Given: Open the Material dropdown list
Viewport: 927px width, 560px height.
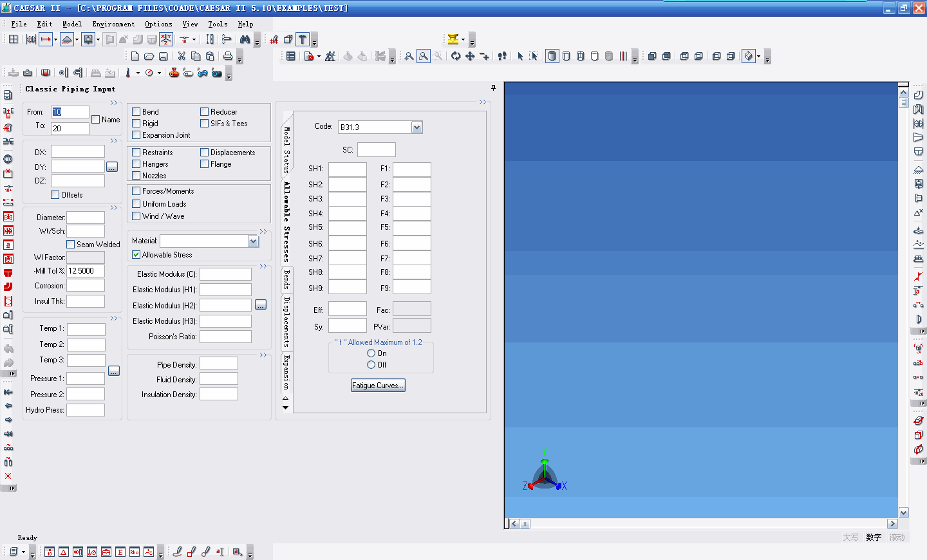Looking at the screenshot, I should pos(253,241).
